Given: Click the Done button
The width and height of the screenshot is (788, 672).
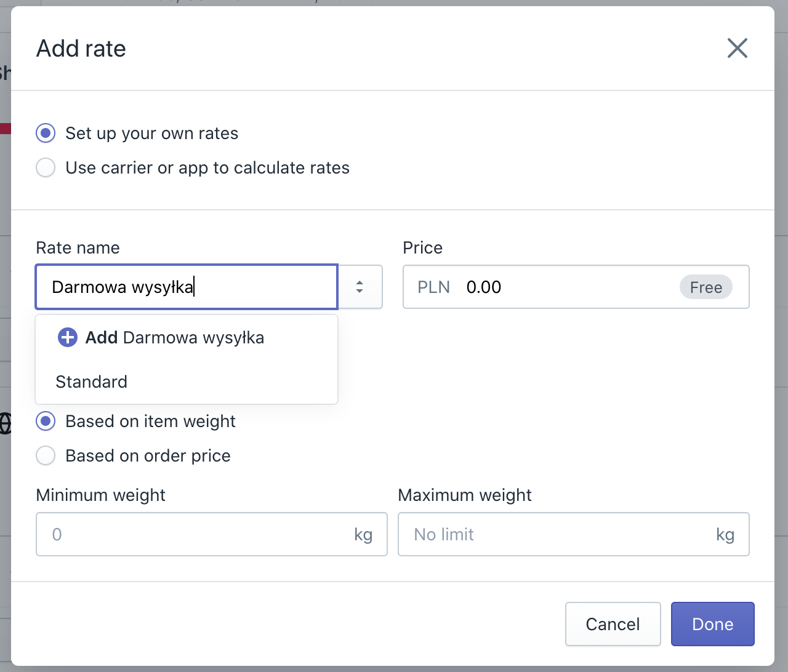Looking at the screenshot, I should pos(712,624).
